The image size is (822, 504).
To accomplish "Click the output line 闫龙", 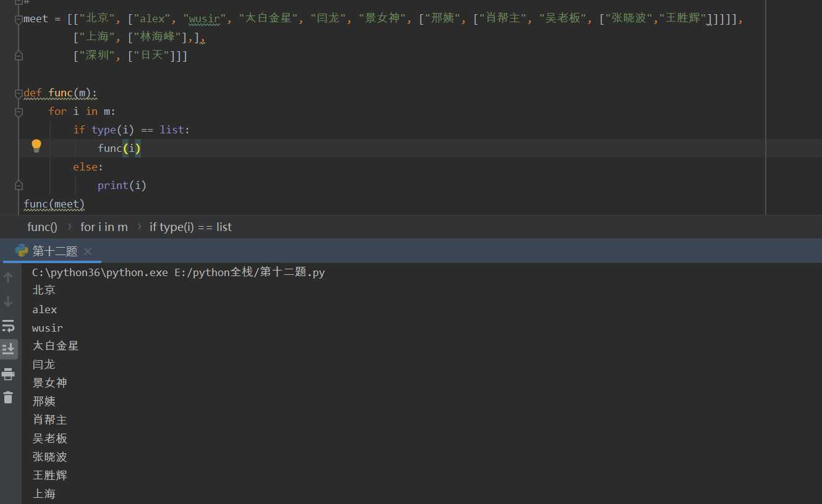I will 44,364.
